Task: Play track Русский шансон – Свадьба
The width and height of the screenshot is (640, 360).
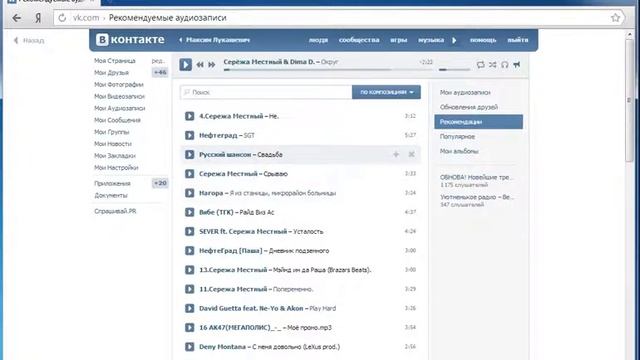Action: 189,154
